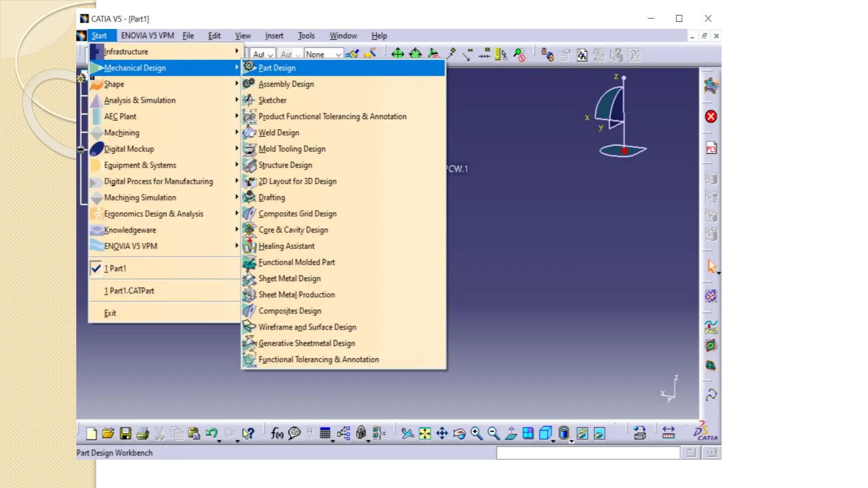This screenshot has height=488, width=868.
Task: Click the command input field in status bar
Action: coord(588,453)
